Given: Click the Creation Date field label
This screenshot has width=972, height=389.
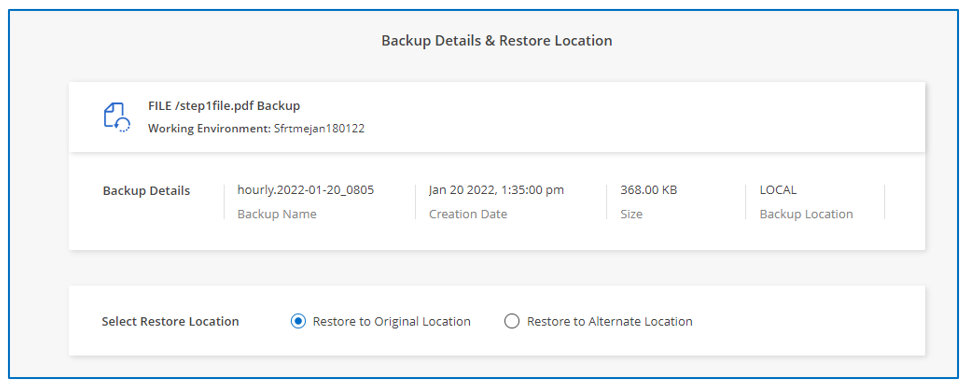Looking at the screenshot, I should click(468, 214).
